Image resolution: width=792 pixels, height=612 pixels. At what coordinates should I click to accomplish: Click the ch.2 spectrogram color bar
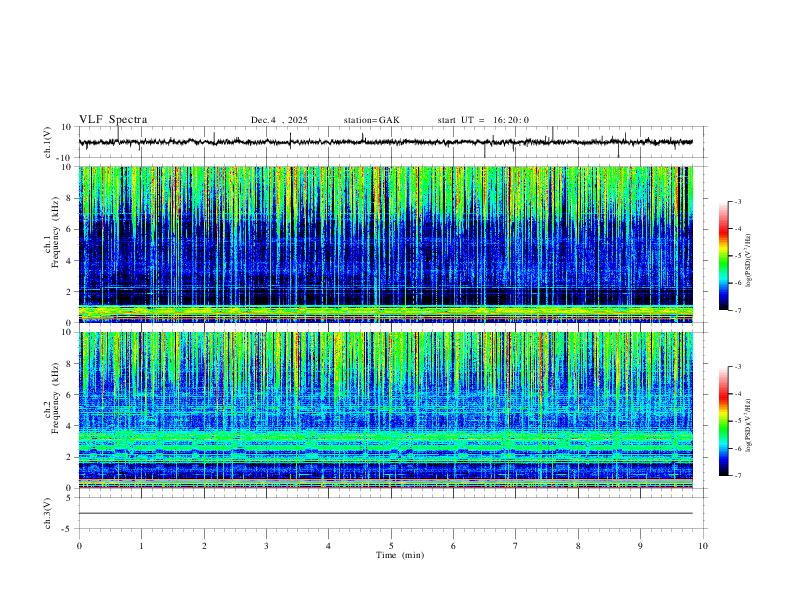pos(723,421)
